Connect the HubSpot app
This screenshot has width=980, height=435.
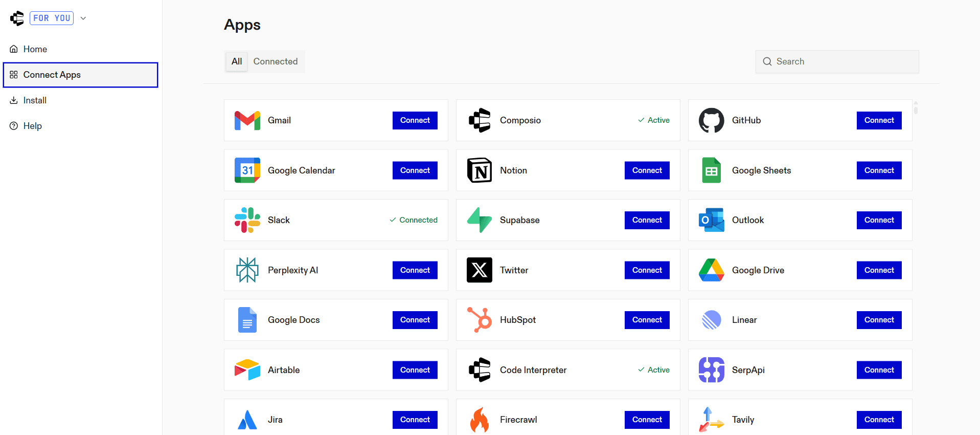click(x=647, y=320)
